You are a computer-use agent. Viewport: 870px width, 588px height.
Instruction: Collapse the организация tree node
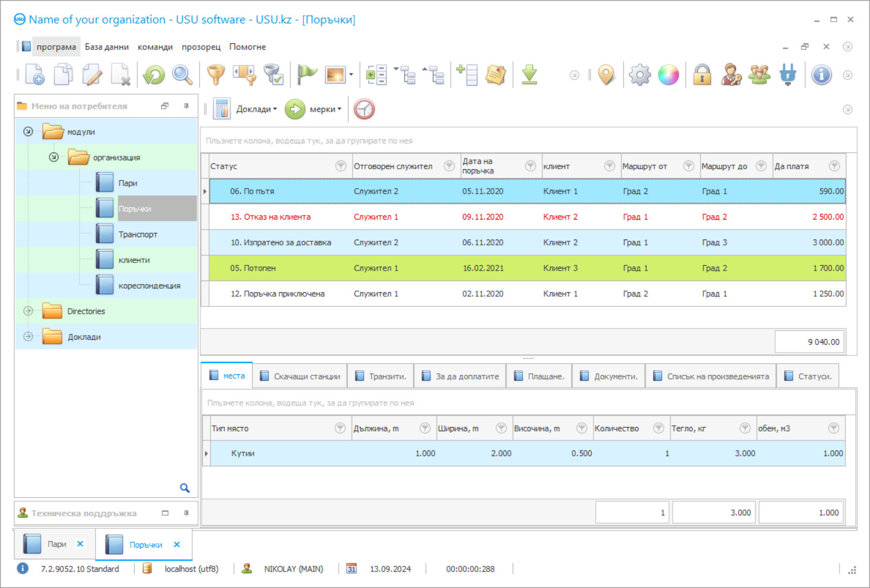54,157
